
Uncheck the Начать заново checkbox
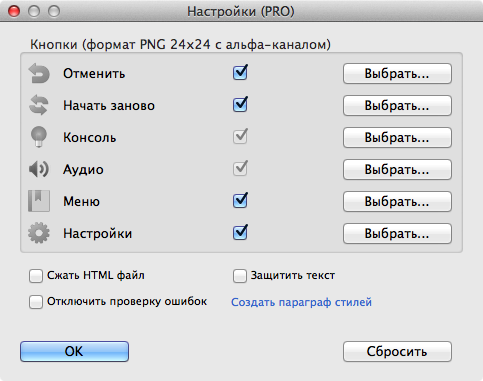point(240,105)
